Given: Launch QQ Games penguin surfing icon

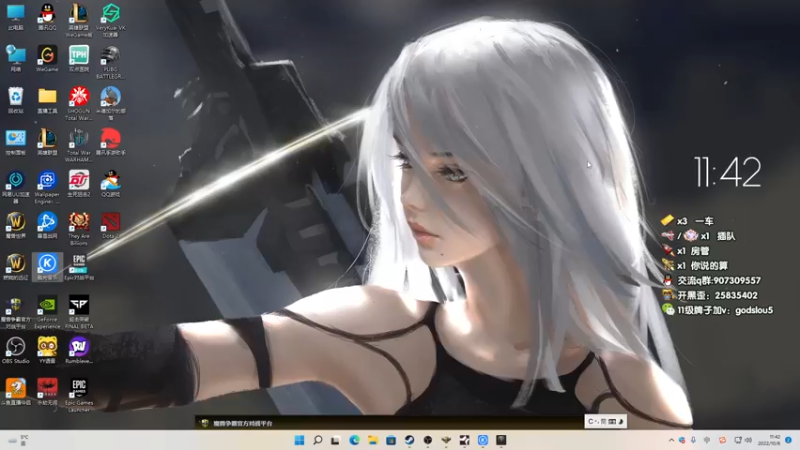Looking at the screenshot, I should coord(111,184).
